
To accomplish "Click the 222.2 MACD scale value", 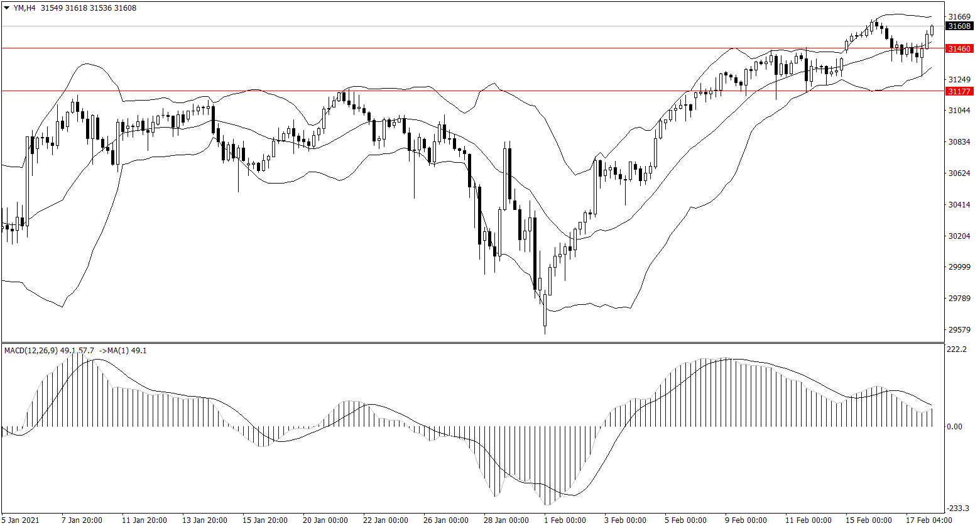I will tap(957, 349).
